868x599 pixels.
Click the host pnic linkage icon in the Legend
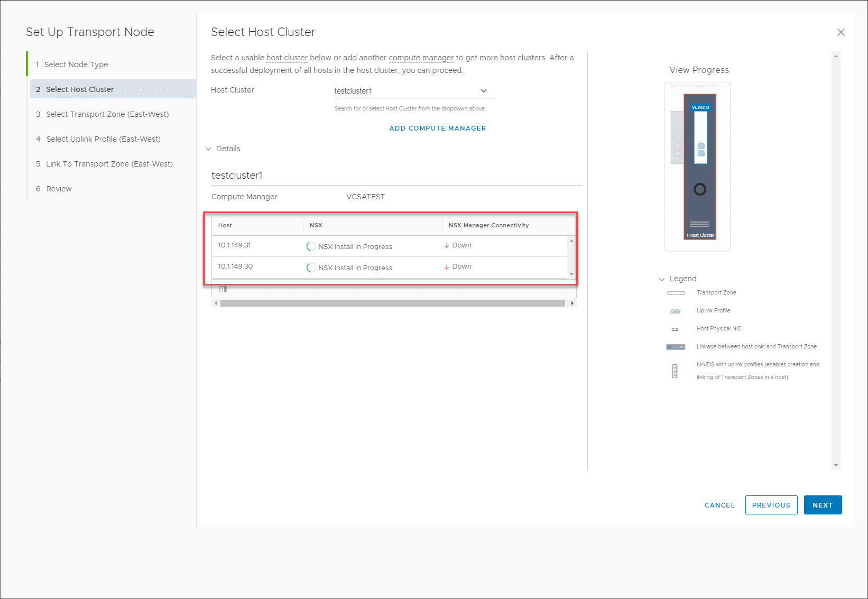tap(675, 346)
